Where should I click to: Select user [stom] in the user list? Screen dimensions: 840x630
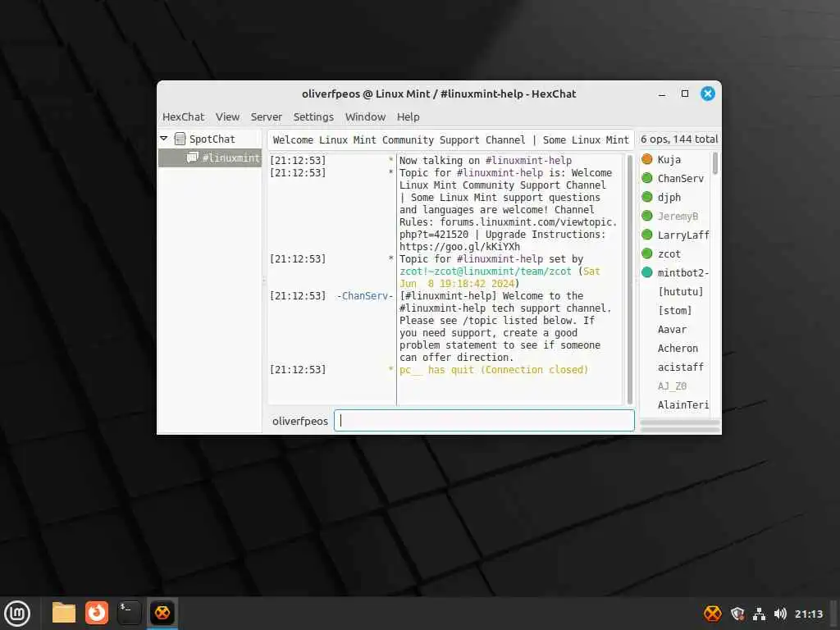[x=674, y=310]
